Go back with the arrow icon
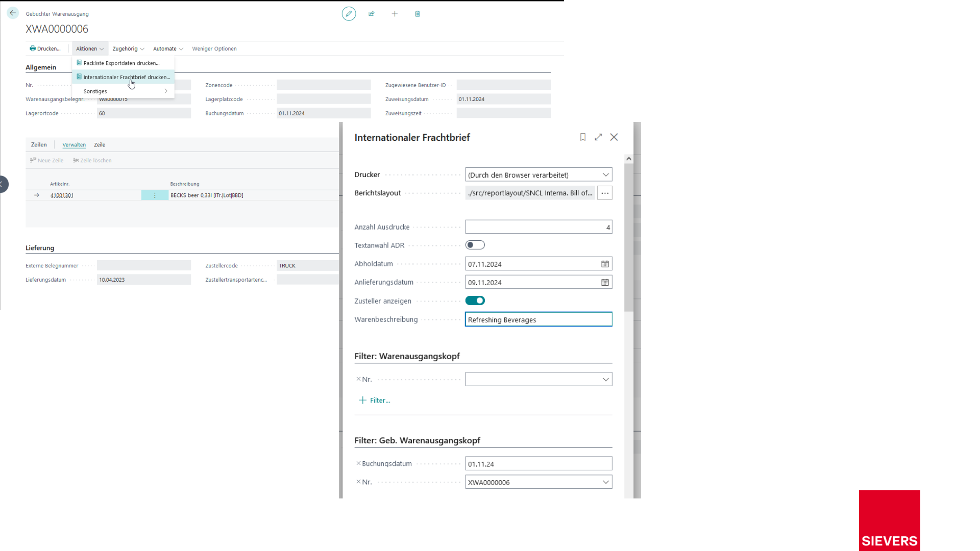 point(13,13)
